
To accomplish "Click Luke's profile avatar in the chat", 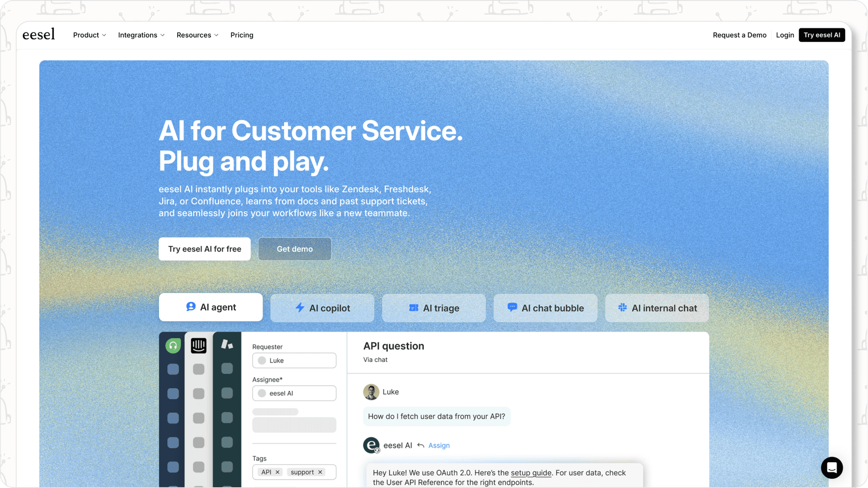I will [x=371, y=392].
